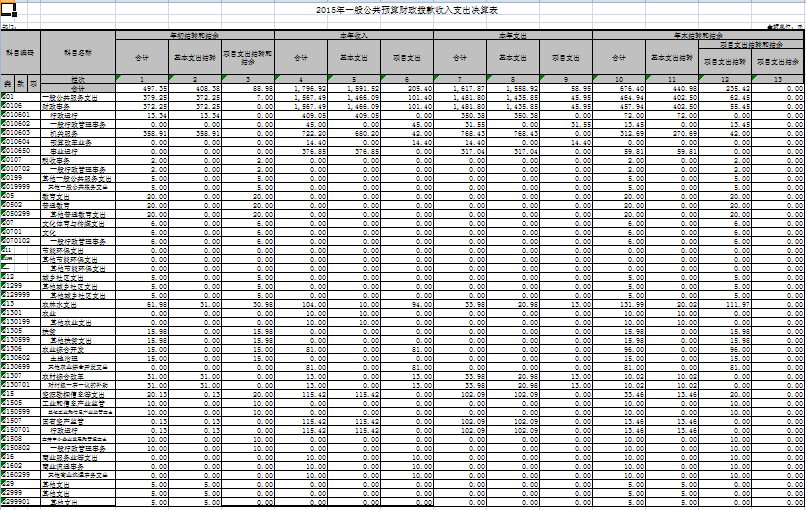
Task: Click column number 7 header cell
Action: [460, 79]
